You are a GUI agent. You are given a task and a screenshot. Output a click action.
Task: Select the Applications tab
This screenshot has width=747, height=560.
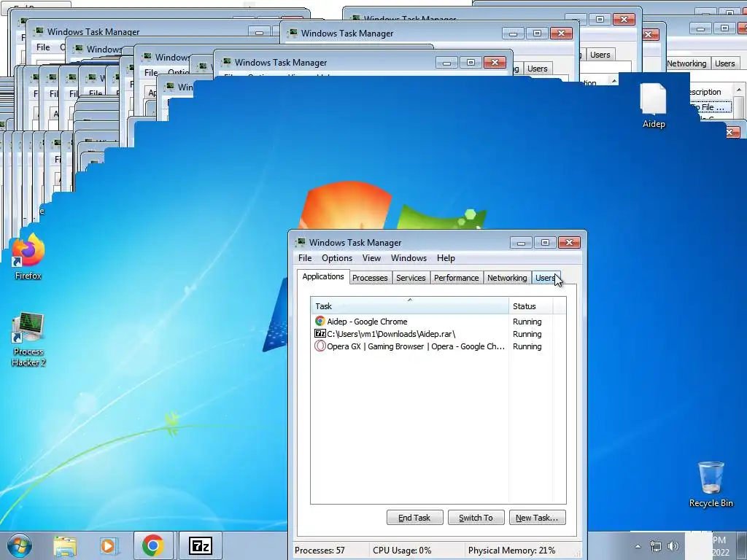323,276
